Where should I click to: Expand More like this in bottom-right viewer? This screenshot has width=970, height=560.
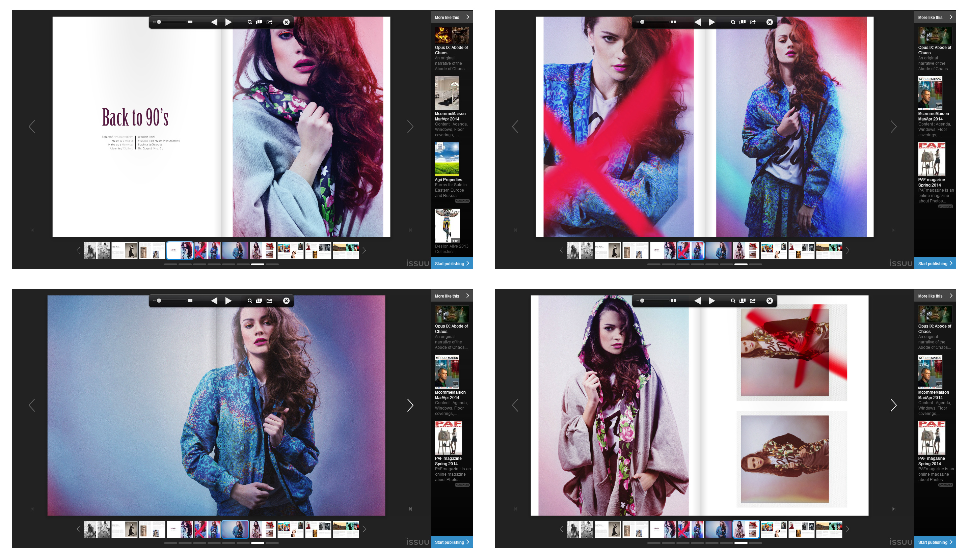[935, 296]
